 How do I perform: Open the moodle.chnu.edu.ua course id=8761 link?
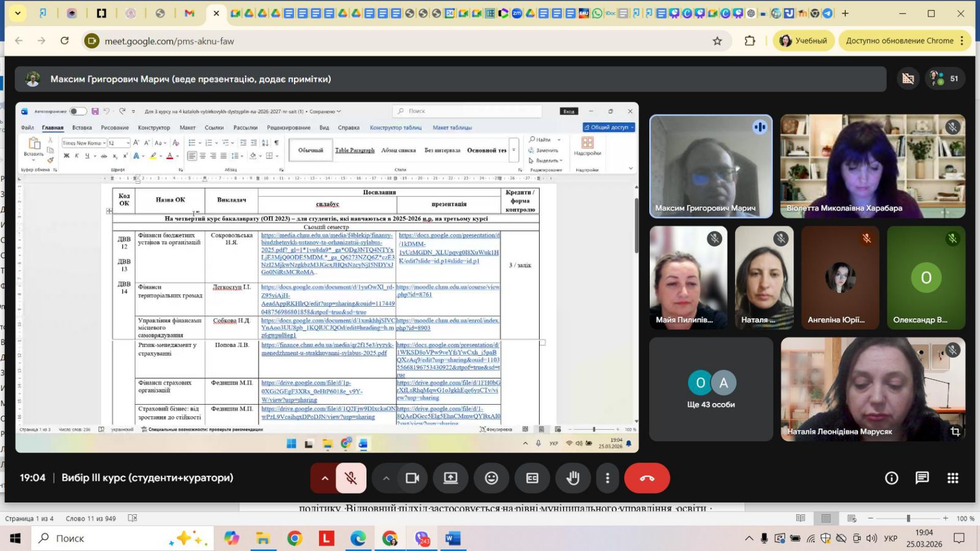[448, 290]
